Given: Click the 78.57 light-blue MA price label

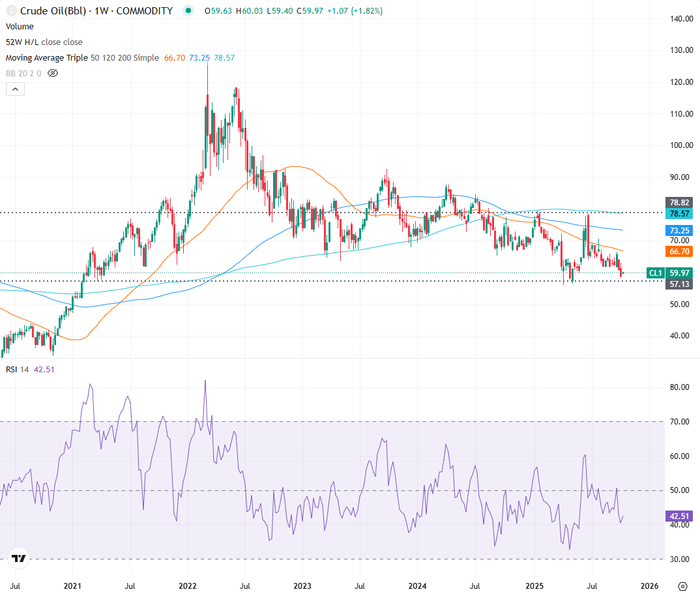Looking at the screenshot, I should (678, 214).
